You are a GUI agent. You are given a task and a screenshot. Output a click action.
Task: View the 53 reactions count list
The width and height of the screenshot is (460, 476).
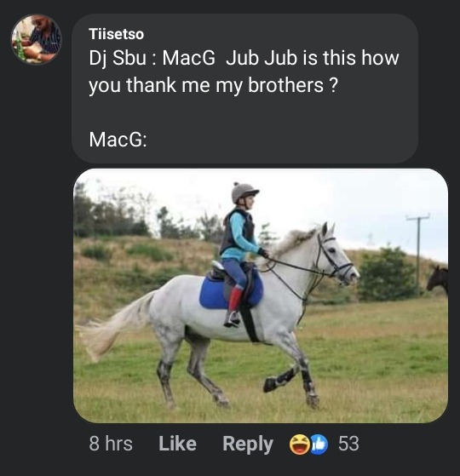pos(348,444)
